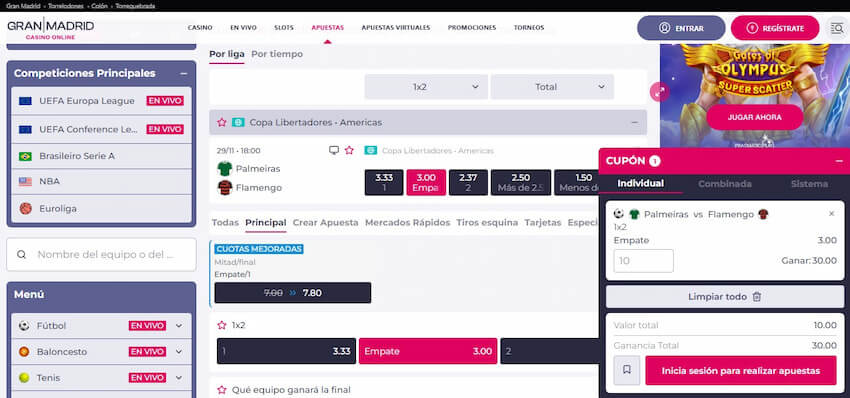
Task: Favorite the Copa Libertadores - Americas league header star
Action: [222, 123]
